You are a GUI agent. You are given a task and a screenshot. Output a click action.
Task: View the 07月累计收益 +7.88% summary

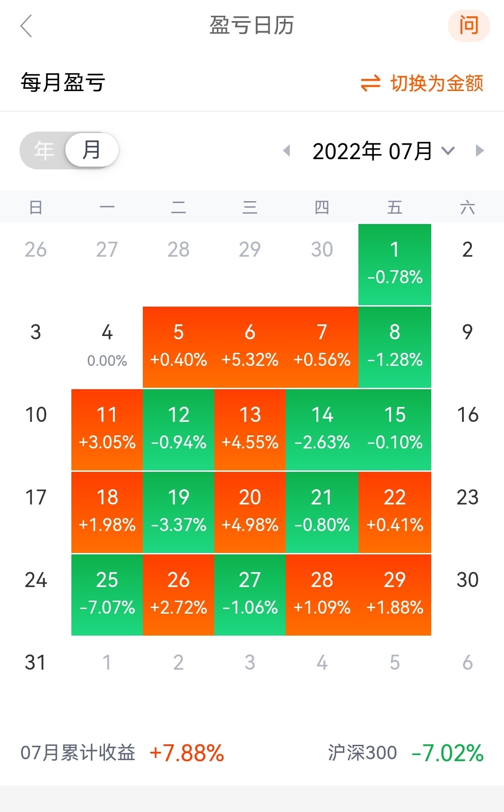[122, 753]
